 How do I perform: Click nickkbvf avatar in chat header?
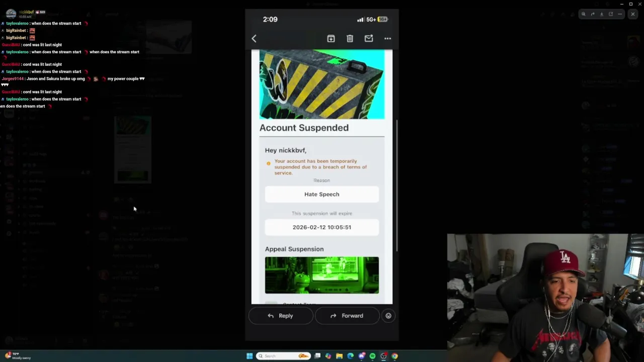(x=11, y=14)
